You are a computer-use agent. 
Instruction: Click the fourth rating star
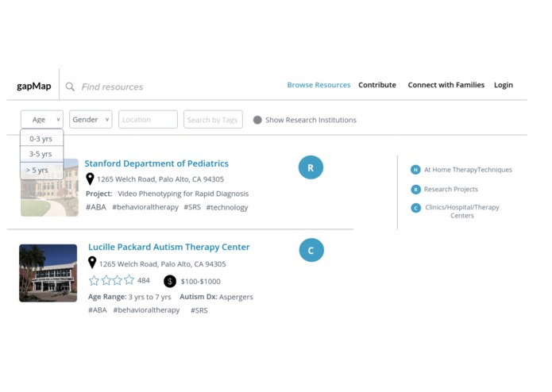[x=129, y=280]
